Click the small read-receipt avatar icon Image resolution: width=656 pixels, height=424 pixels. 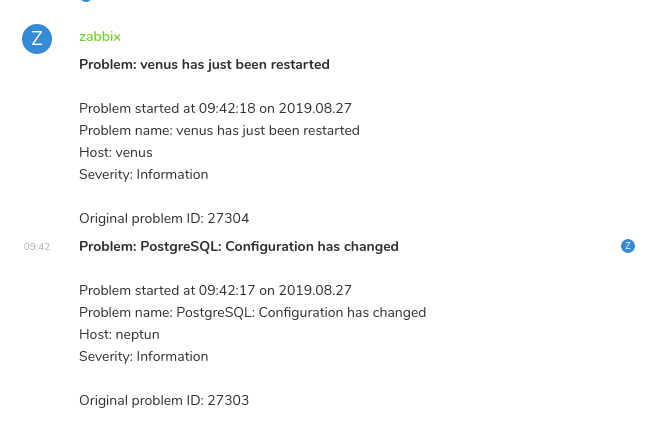coord(628,246)
